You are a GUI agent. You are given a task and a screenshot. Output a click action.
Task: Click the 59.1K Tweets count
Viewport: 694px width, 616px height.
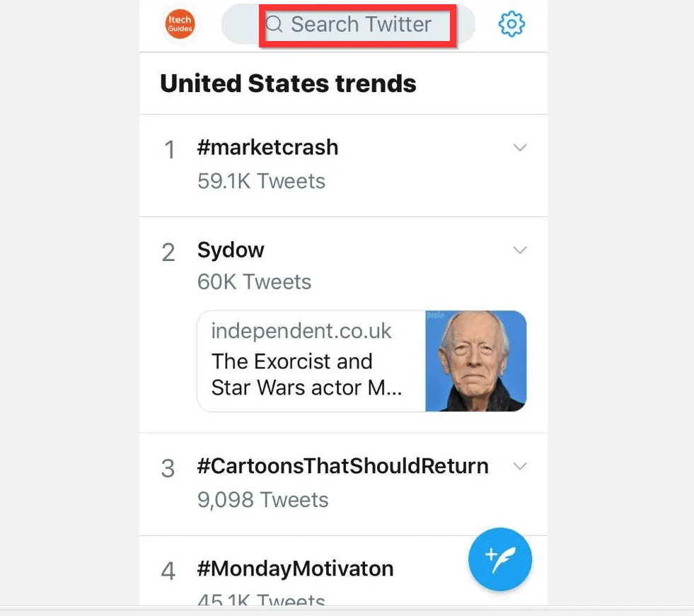(261, 181)
